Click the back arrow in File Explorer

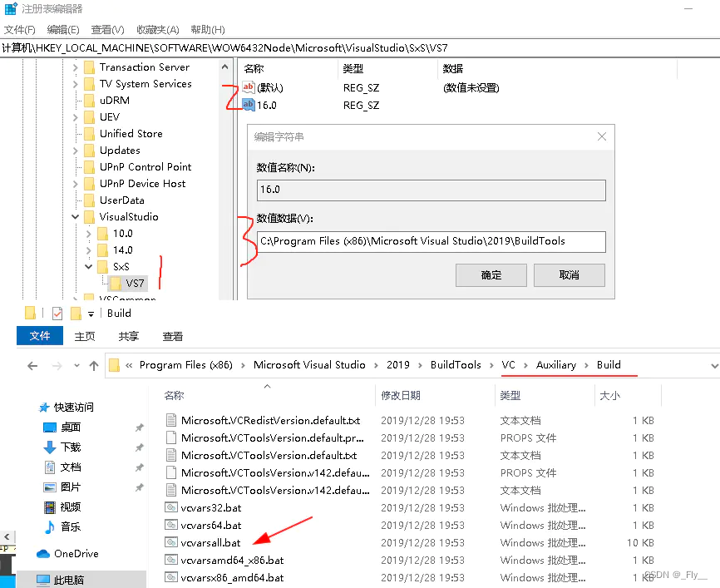point(32,365)
